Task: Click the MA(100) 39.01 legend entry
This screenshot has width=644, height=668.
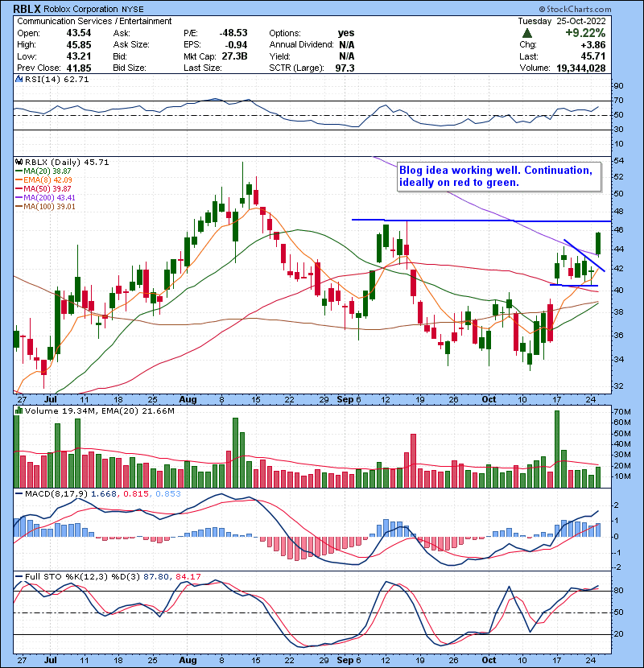Action: [45, 207]
